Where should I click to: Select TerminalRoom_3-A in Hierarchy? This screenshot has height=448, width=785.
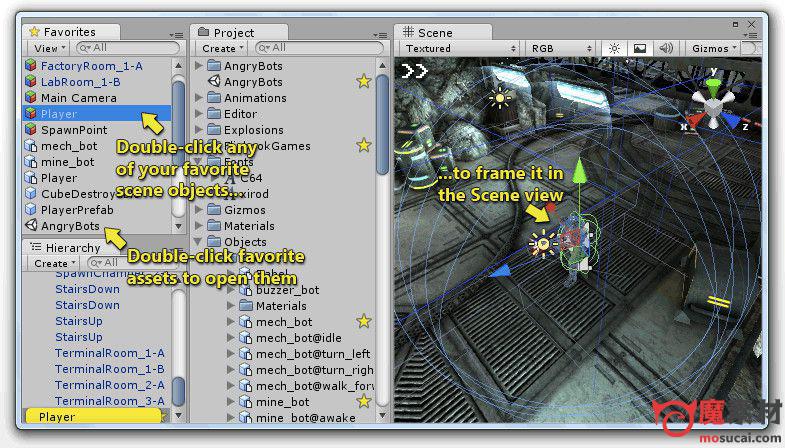point(110,401)
